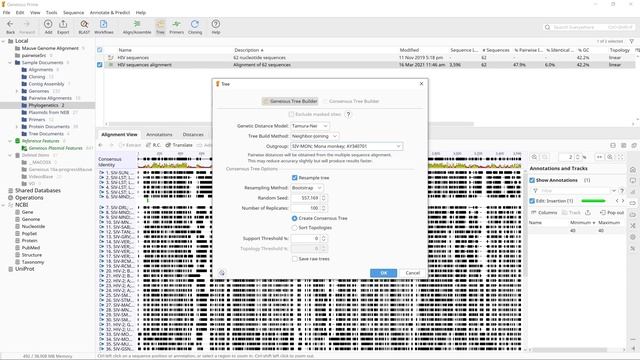The image size is (640, 360).
Task: Click the Tree toolbar icon
Action: point(160,27)
